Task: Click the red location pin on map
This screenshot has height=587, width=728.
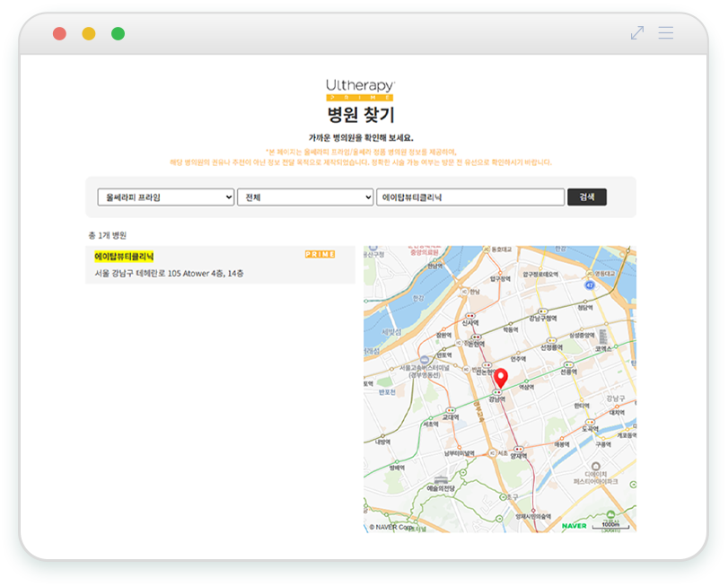Action: point(501,378)
